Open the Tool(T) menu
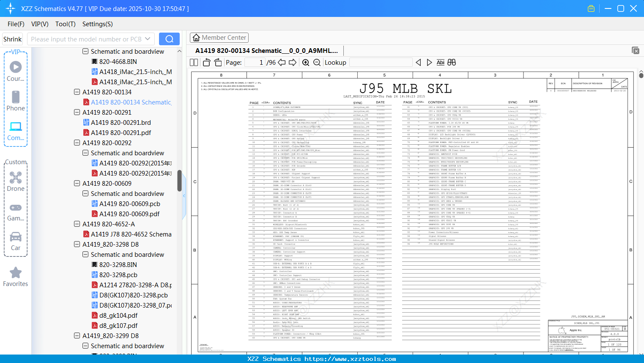 (x=65, y=24)
